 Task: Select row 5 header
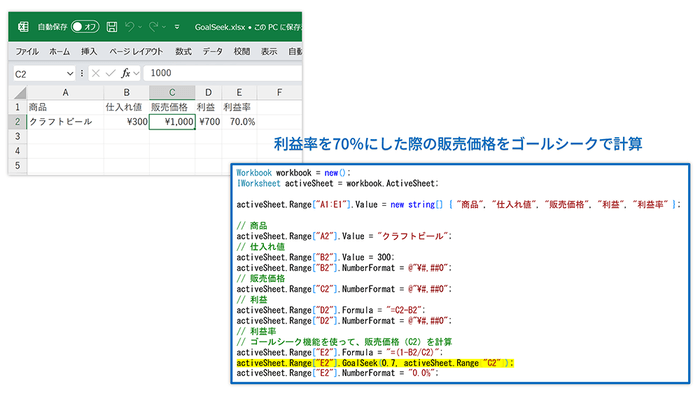point(17,166)
